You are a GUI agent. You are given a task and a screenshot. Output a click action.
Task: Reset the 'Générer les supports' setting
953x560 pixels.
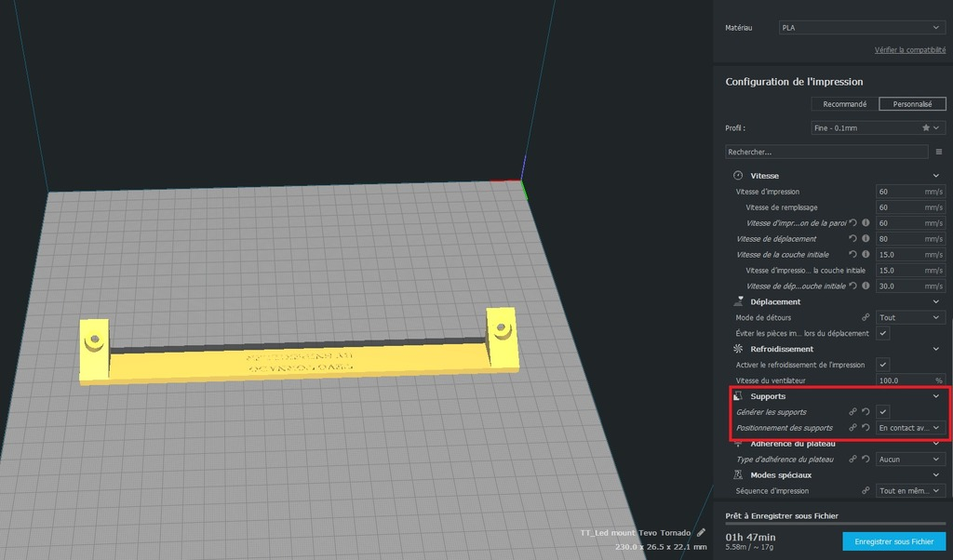pos(866,412)
